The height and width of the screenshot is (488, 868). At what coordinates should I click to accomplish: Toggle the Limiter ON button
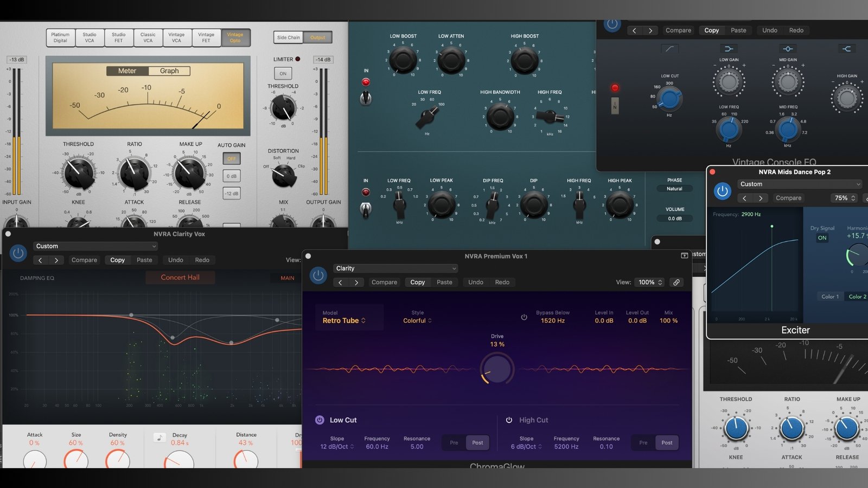(283, 74)
